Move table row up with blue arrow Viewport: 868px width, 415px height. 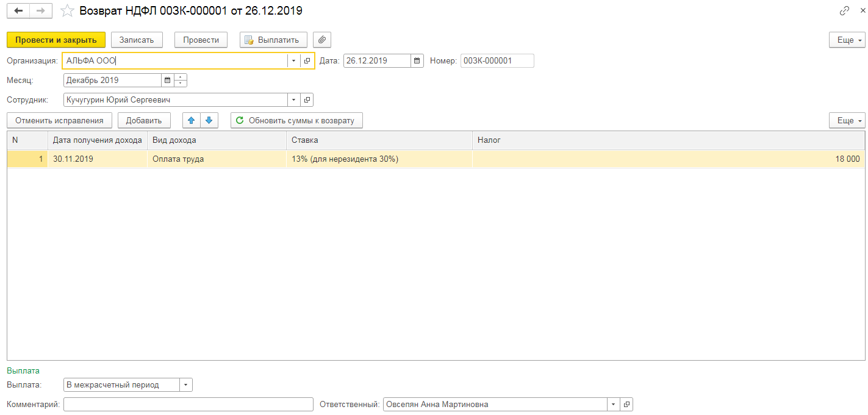click(192, 120)
